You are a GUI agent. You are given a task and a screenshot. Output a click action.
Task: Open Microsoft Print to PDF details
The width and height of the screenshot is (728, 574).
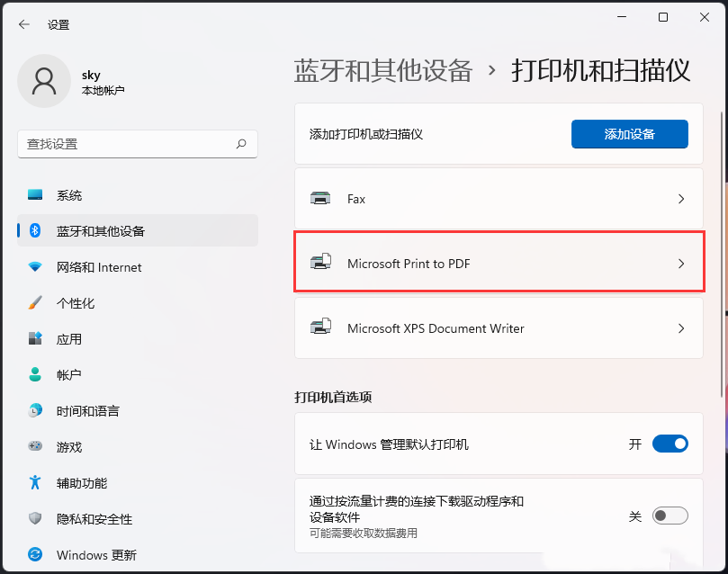click(x=499, y=263)
